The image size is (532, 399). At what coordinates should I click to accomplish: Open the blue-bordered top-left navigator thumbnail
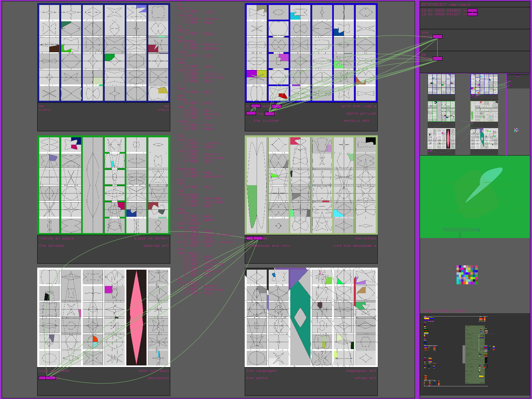(441, 84)
